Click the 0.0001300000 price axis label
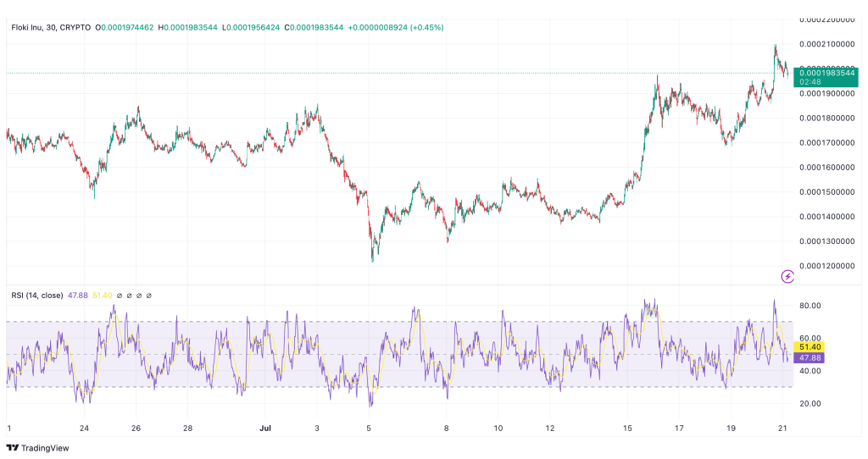Viewport: 868px width, 459px height. [x=827, y=241]
